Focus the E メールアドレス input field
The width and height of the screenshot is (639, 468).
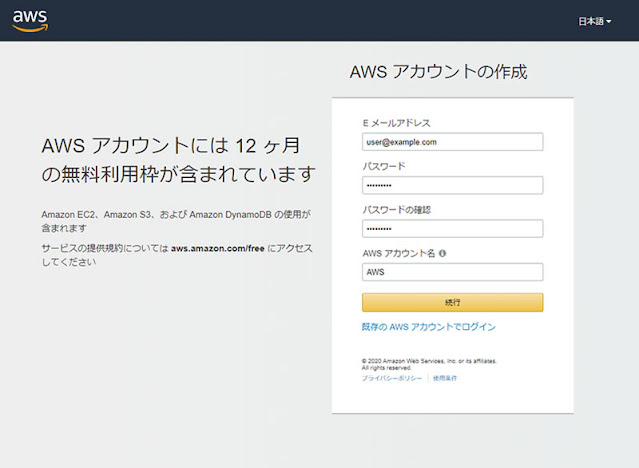(x=452, y=142)
